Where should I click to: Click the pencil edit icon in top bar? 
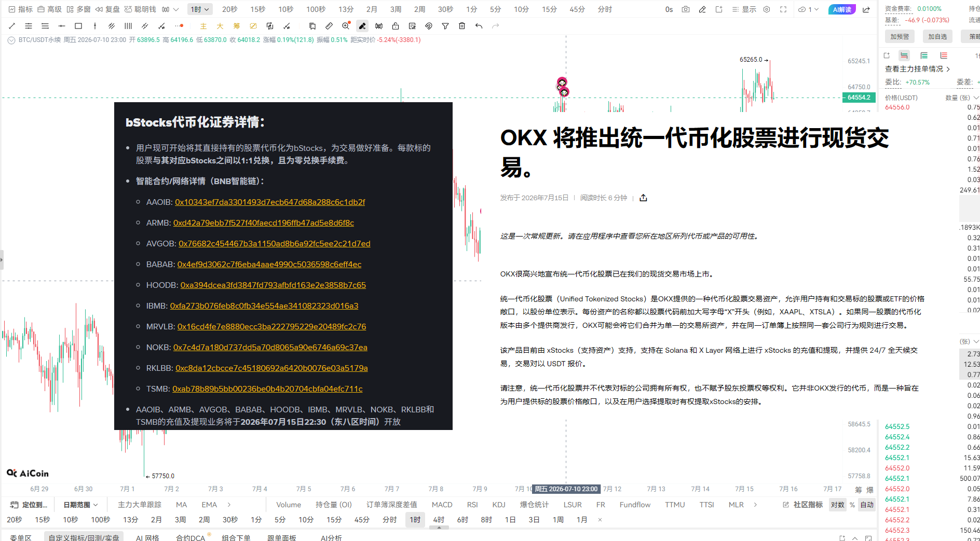pos(702,9)
